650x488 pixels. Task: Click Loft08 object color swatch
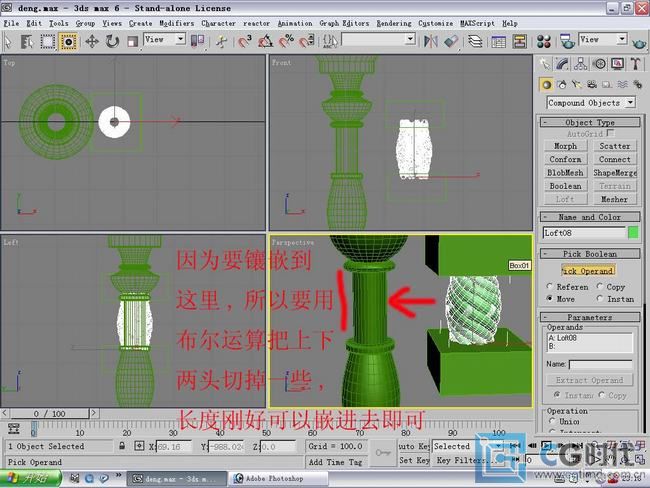point(633,233)
